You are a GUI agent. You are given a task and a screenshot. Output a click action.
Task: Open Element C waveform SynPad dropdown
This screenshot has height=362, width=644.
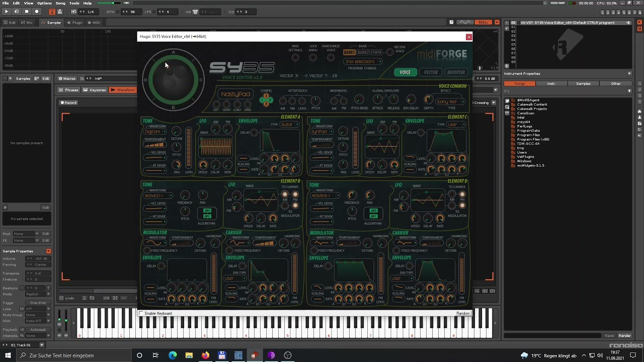pos(322,132)
